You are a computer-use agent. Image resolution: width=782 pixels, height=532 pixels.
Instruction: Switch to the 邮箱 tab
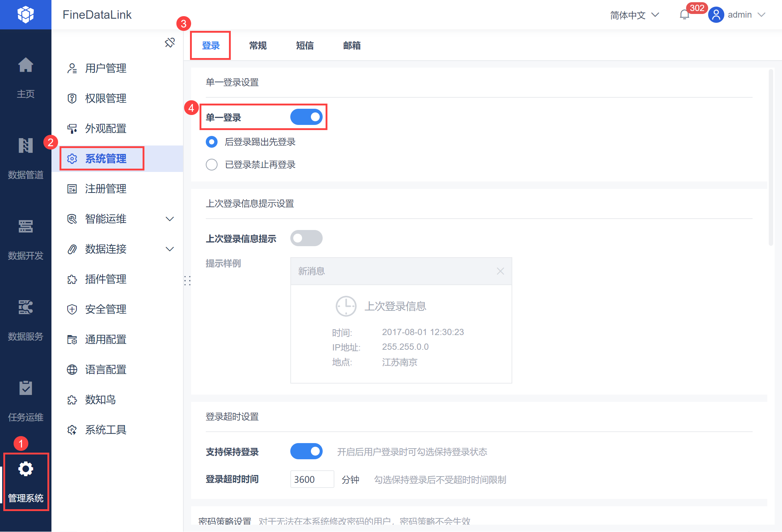352,46
